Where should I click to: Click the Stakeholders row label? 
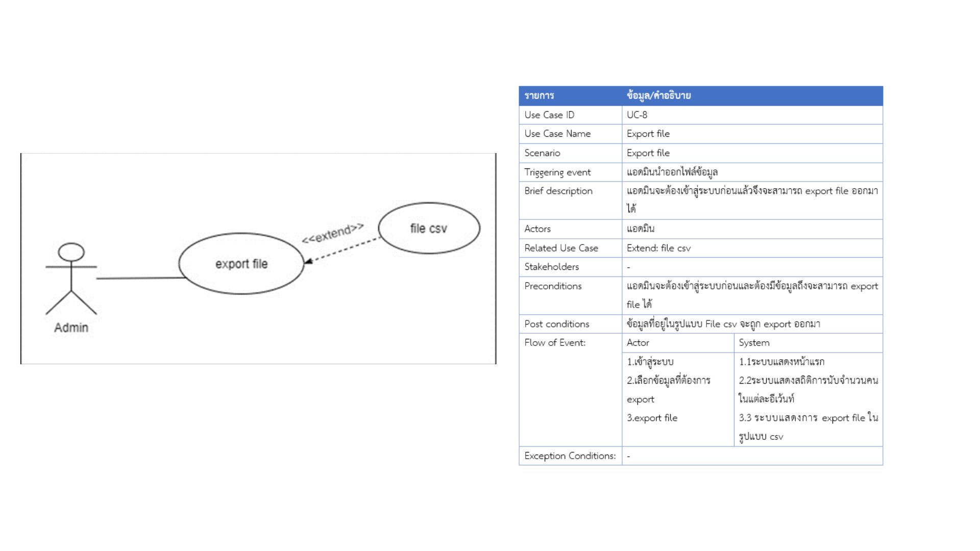pos(551,267)
